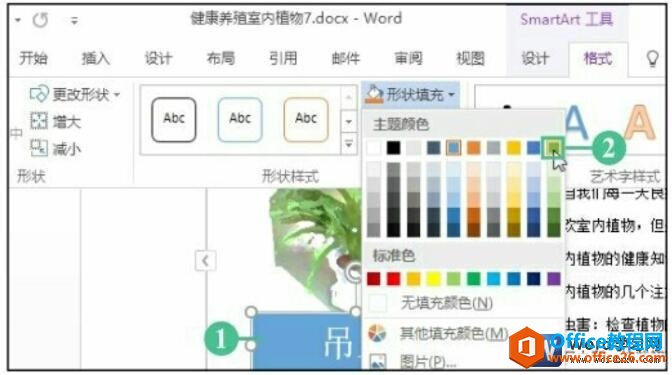Viewport: 672px width, 375px height.
Task: Click 减小 to shrink shape
Action: (56, 149)
